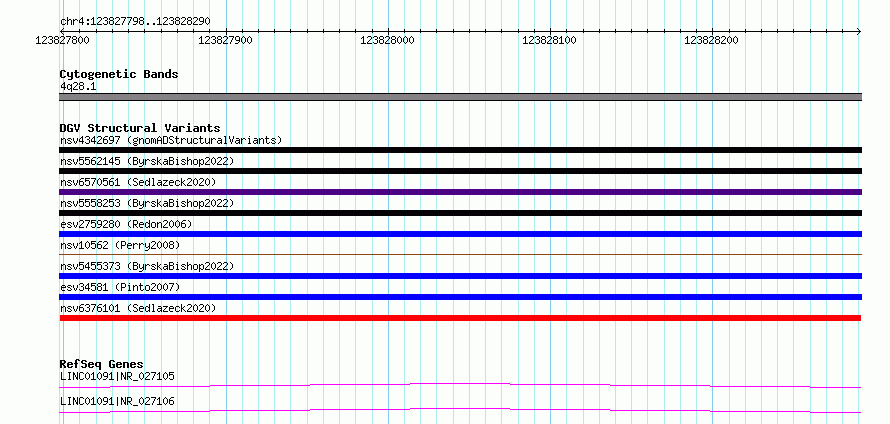Click the black bar under nsv5558253
Image resolution: width=890 pixels, height=424 pixels.
460,213
